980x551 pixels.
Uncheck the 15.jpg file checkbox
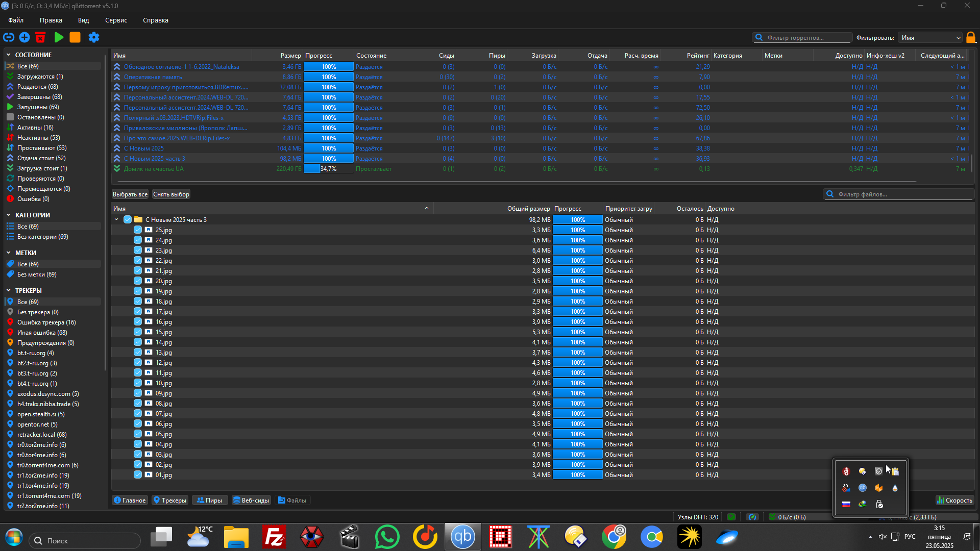coord(138,332)
